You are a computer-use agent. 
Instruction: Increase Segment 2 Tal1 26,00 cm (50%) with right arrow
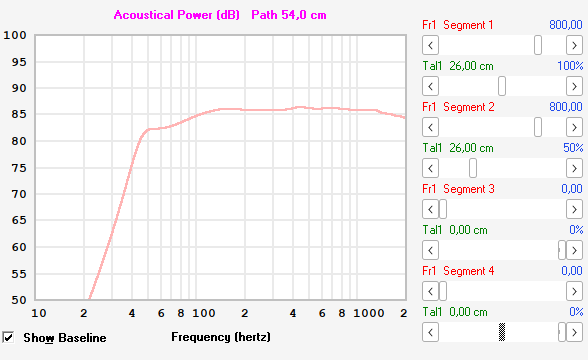click(x=574, y=168)
